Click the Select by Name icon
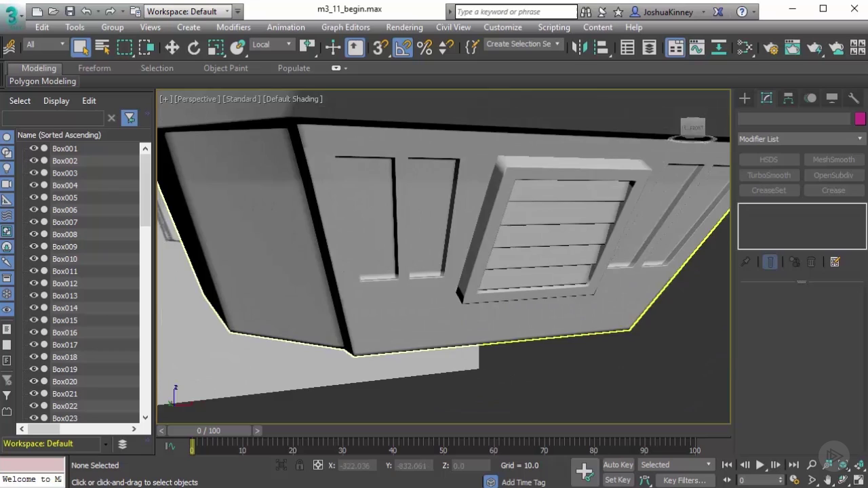The height and width of the screenshot is (488, 868). point(102,47)
